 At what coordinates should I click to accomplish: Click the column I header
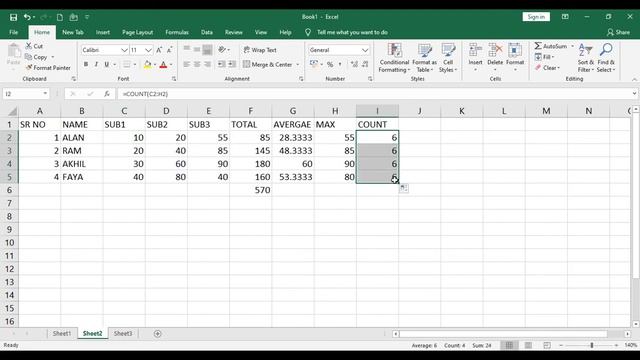click(377, 111)
